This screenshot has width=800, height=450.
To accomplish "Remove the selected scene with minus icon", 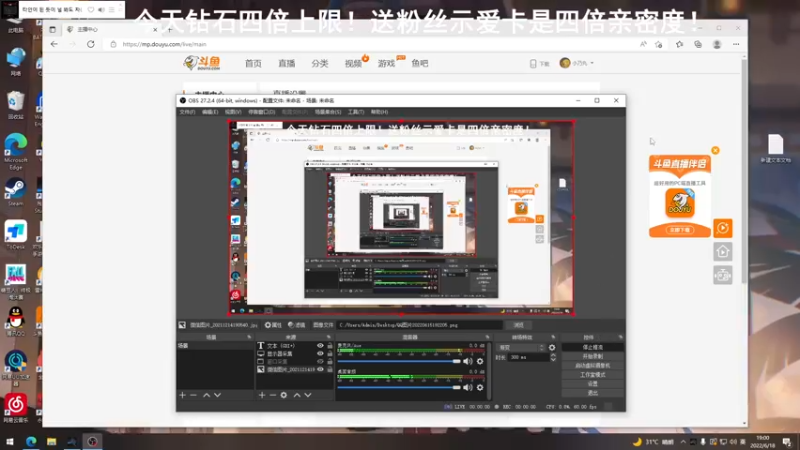I will [193, 395].
